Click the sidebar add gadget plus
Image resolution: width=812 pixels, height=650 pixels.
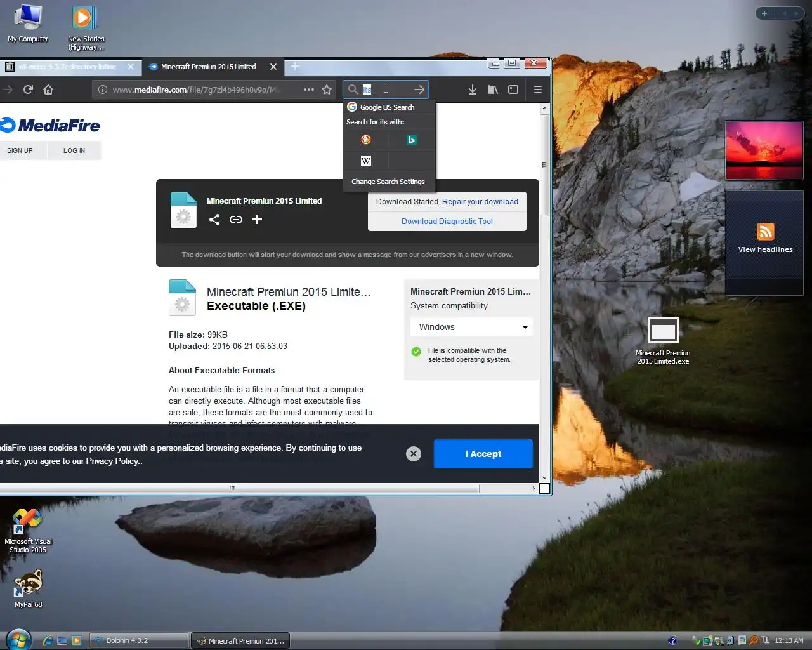764,13
